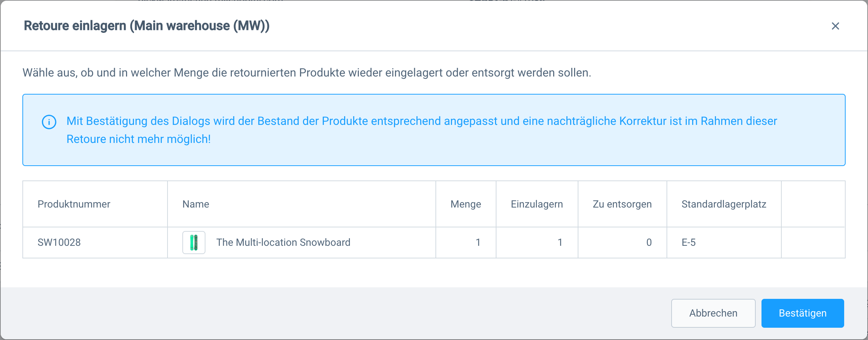
Task: Click the Einzulagern column header
Action: tap(537, 204)
